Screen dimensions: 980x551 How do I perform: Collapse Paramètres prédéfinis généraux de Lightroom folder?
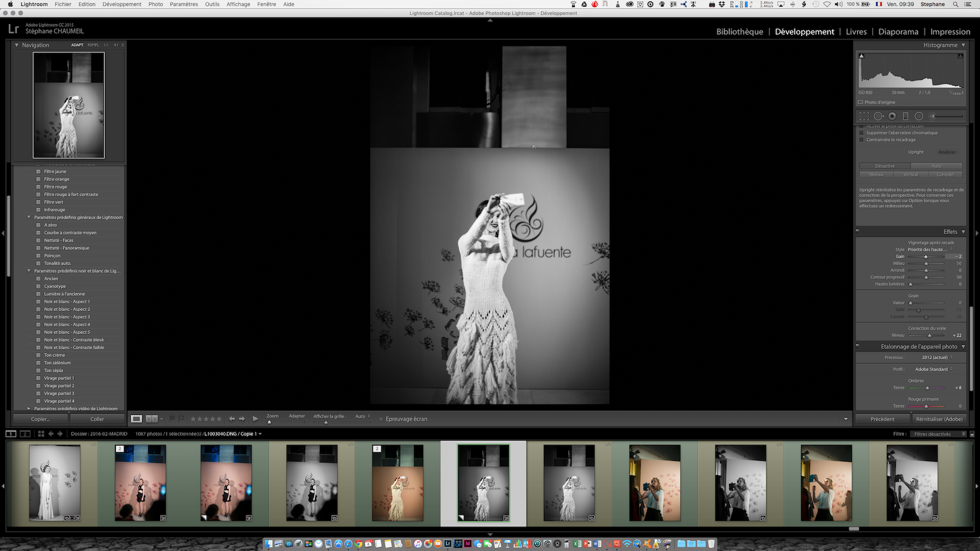tap(29, 217)
